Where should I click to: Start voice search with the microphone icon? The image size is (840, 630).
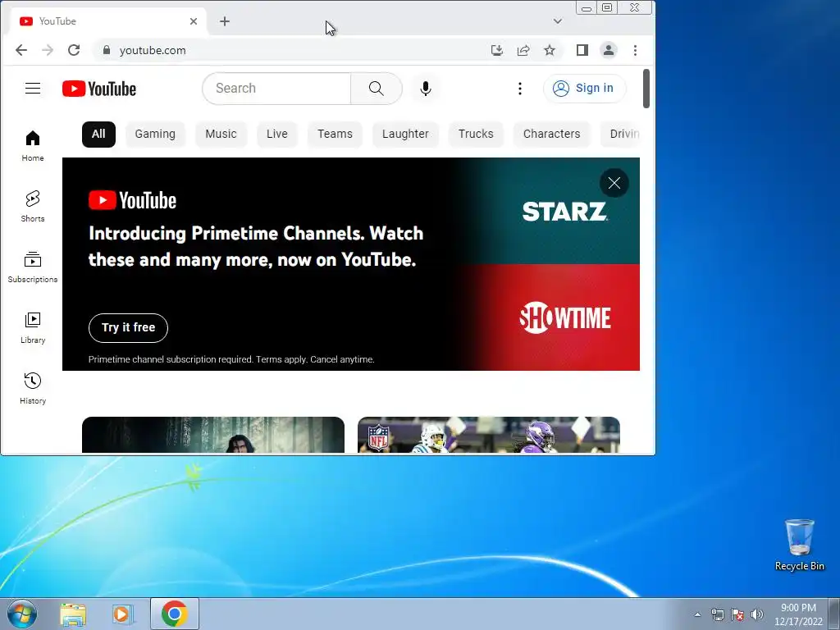tap(426, 89)
